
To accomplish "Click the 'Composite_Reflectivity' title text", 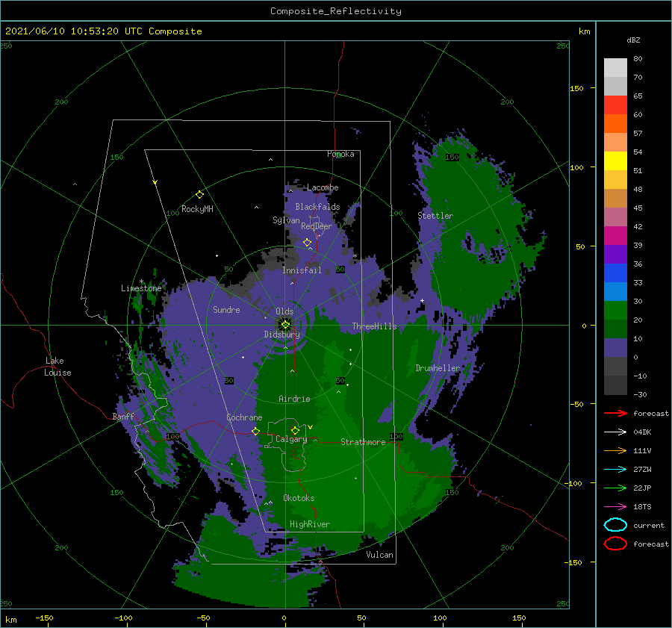I will click(x=335, y=11).
